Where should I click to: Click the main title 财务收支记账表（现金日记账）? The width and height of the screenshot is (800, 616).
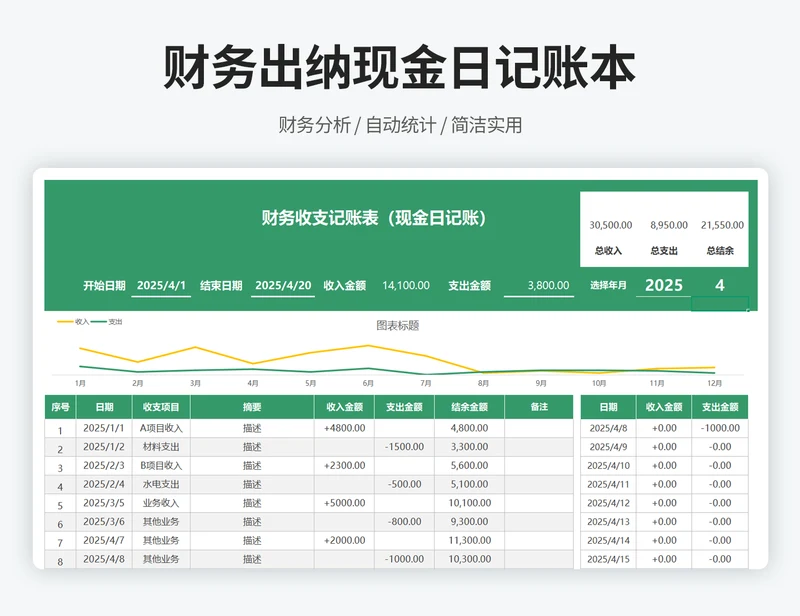374,218
